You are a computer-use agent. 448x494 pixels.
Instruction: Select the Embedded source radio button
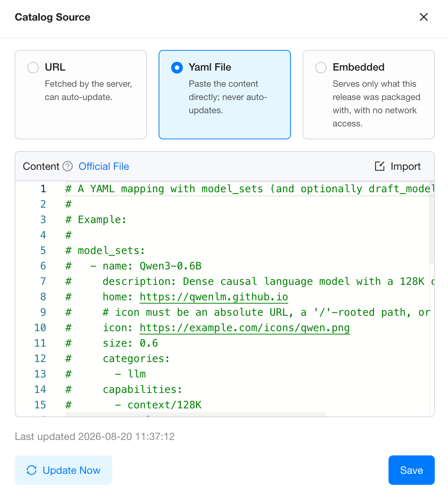coord(321,68)
